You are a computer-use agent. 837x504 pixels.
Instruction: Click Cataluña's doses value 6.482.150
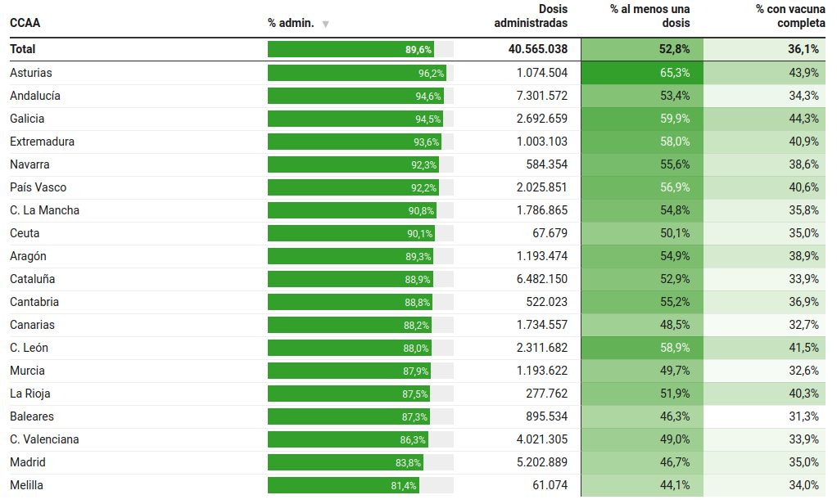coord(541,279)
